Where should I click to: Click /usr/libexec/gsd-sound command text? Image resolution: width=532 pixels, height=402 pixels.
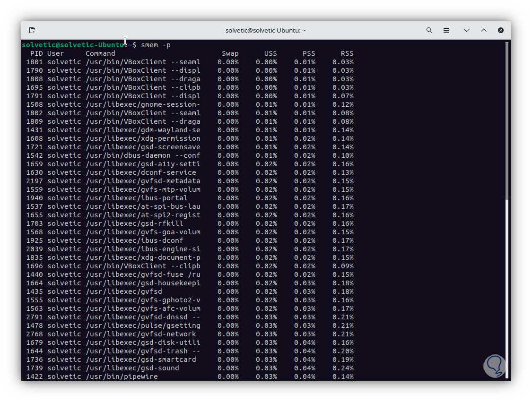click(132, 368)
